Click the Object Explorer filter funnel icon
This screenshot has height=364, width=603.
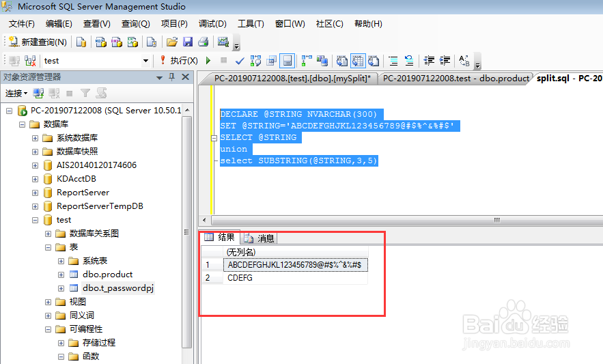85,93
